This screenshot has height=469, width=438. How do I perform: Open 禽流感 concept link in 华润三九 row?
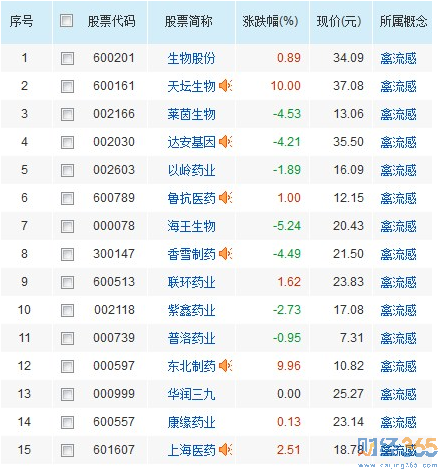[399, 394]
